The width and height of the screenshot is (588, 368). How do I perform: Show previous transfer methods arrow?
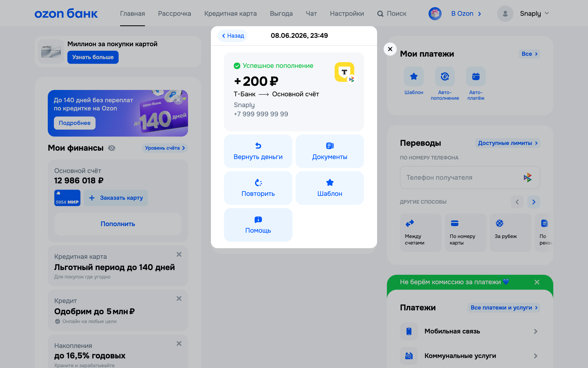[517, 202]
